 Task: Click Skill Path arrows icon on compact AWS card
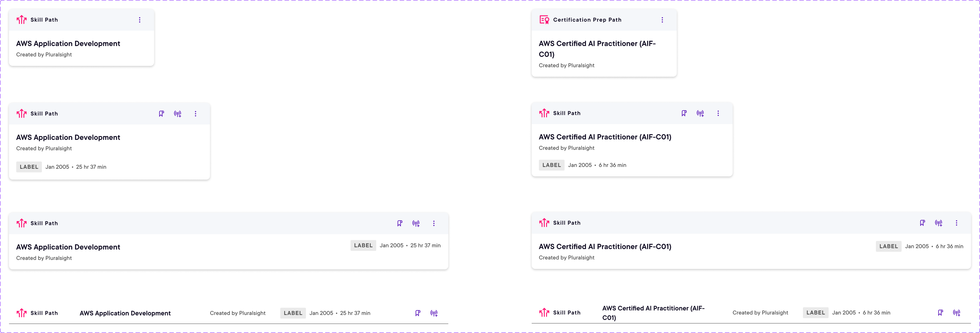pos(22,20)
